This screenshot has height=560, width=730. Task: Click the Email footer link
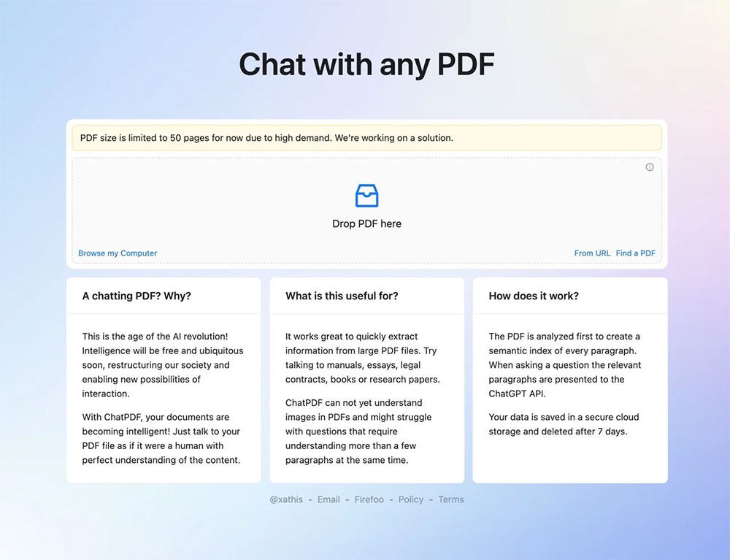(328, 499)
